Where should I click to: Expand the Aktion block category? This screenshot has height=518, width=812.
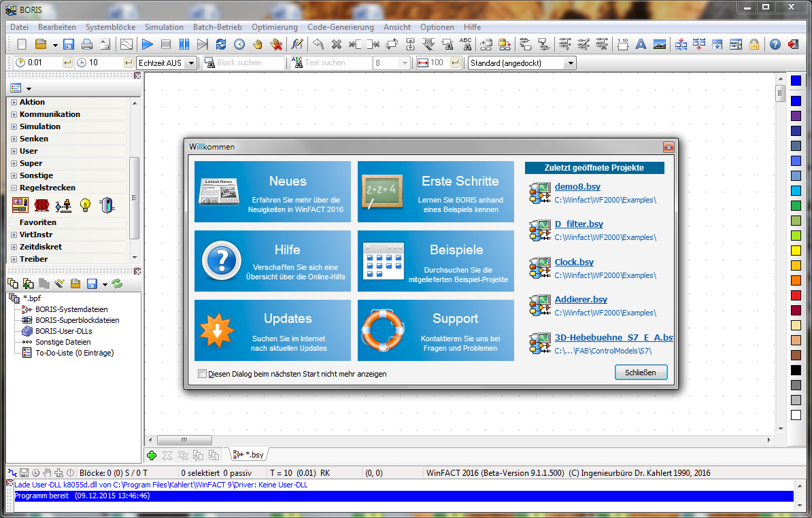[x=14, y=103]
